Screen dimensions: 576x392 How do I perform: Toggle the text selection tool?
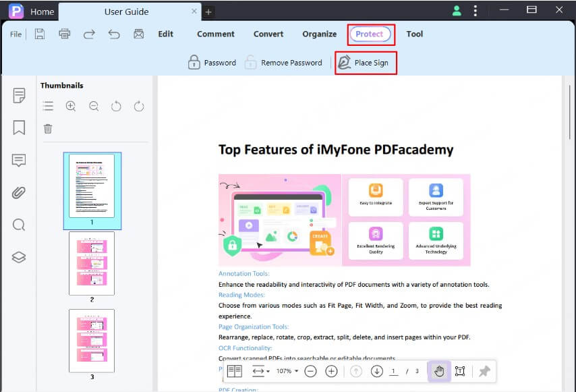tap(460, 371)
